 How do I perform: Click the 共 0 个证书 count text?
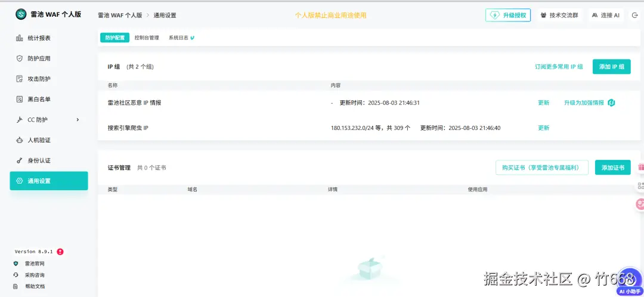[151, 168]
